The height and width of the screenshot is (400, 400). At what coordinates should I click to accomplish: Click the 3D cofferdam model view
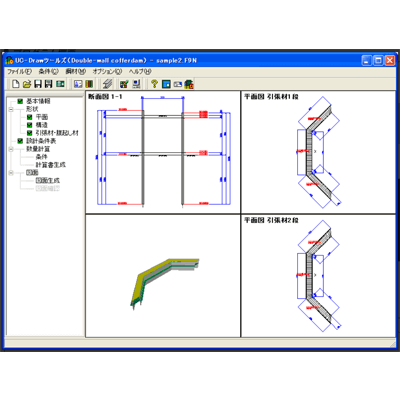point(163,276)
